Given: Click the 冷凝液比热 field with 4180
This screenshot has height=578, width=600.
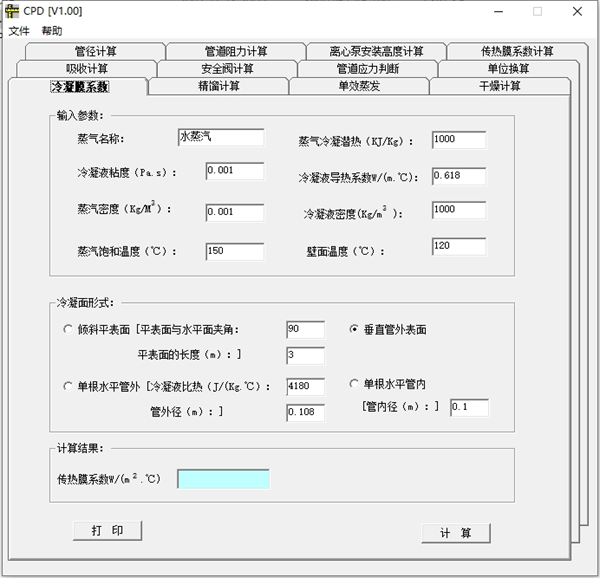Looking at the screenshot, I should (305, 386).
